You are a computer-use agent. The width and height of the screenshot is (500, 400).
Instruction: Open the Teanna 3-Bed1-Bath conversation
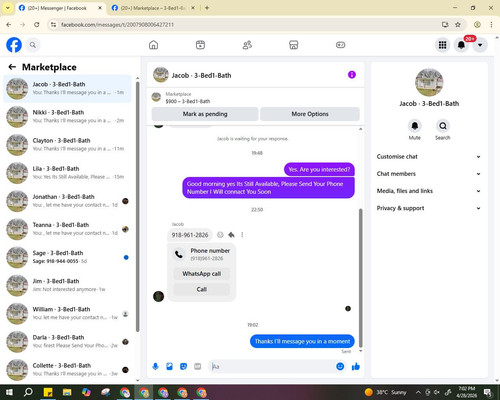(x=67, y=229)
